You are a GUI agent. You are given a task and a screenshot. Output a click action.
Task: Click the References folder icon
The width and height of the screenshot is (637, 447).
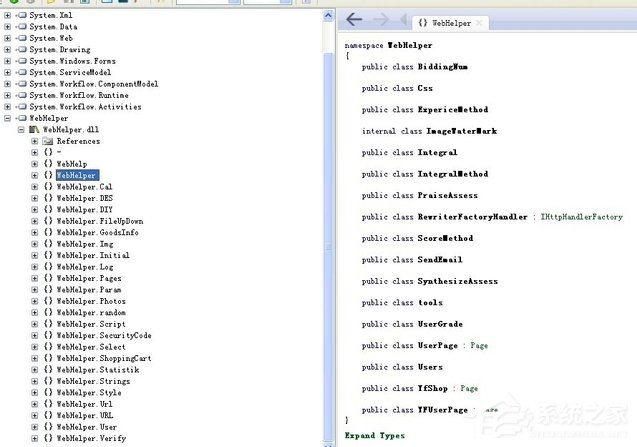tap(48, 141)
